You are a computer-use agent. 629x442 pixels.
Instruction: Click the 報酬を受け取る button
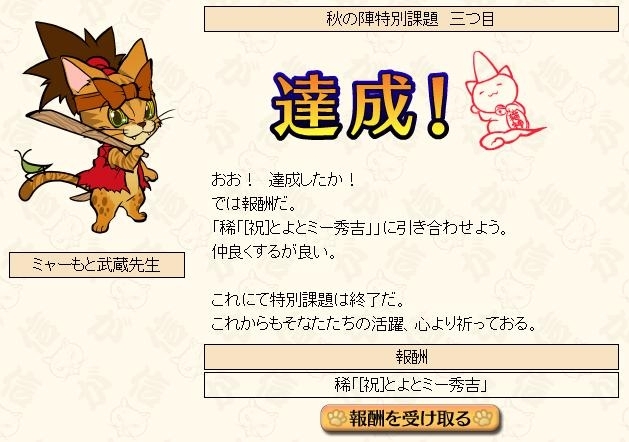[x=410, y=419]
